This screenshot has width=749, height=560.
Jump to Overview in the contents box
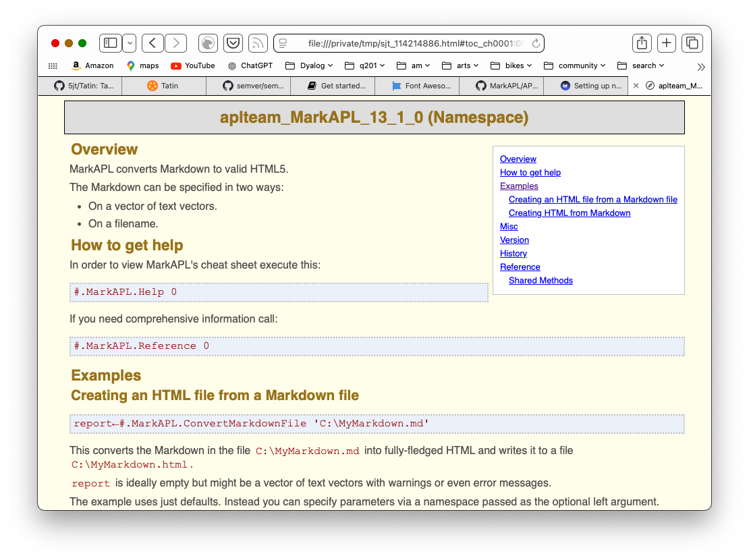518,159
